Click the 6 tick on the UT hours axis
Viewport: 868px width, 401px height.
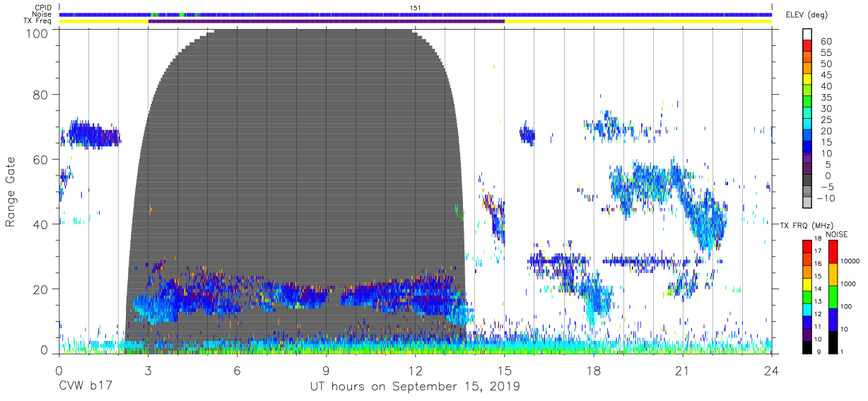tap(237, 370)
